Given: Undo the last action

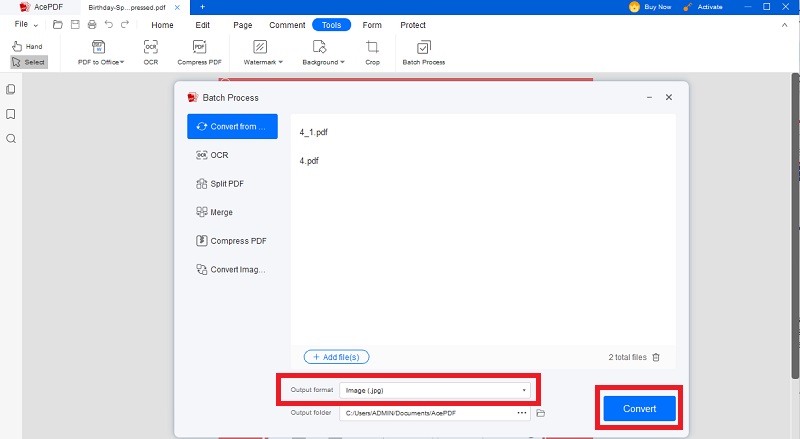Looking at the screenshot, I should (x=109, y=25).
